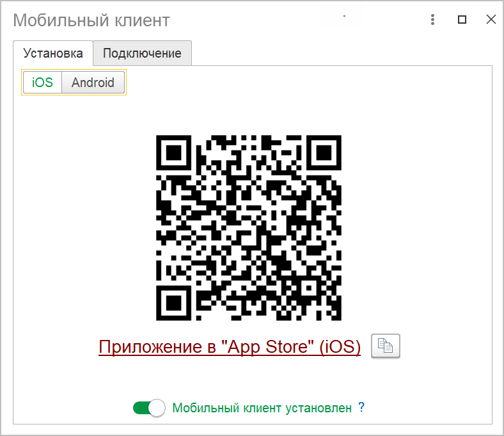The width and height of the screenshot is (504, 436).
Task: Click the QR code image
Action: point(248,227)
